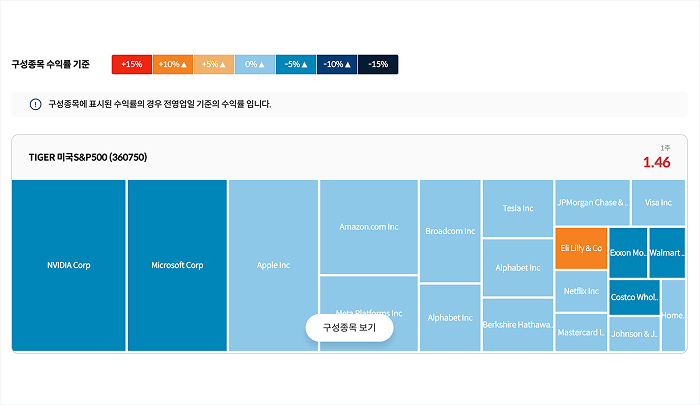Click the 1.46 weekly return value

[x=656, y=162]
